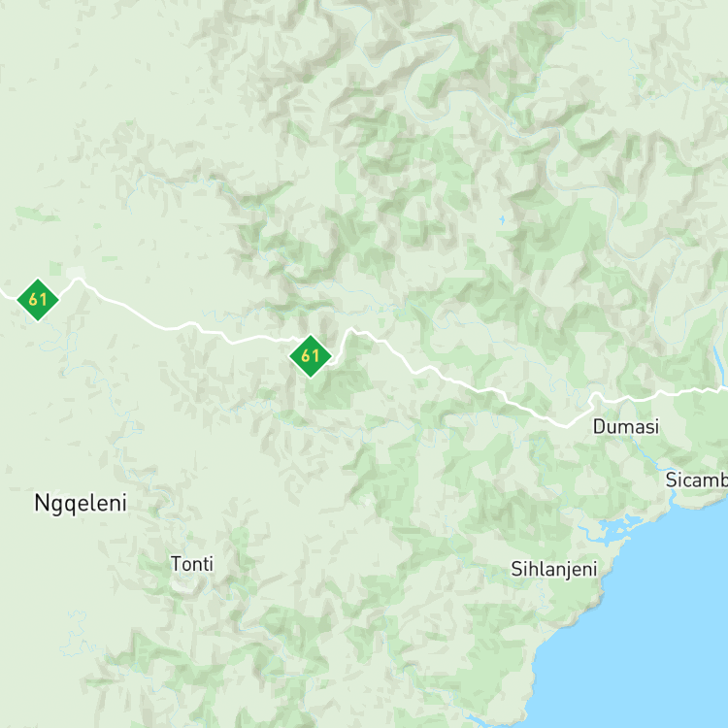Click the coastal lagoon below Sicamb label
Screen dimensions: 728x728
pyautogui.click(x=615, y=527)
